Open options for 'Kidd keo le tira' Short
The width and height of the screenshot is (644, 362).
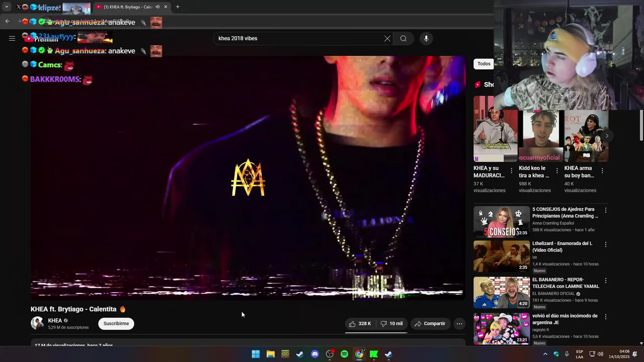pyautogui.click(x=557, y=171)
